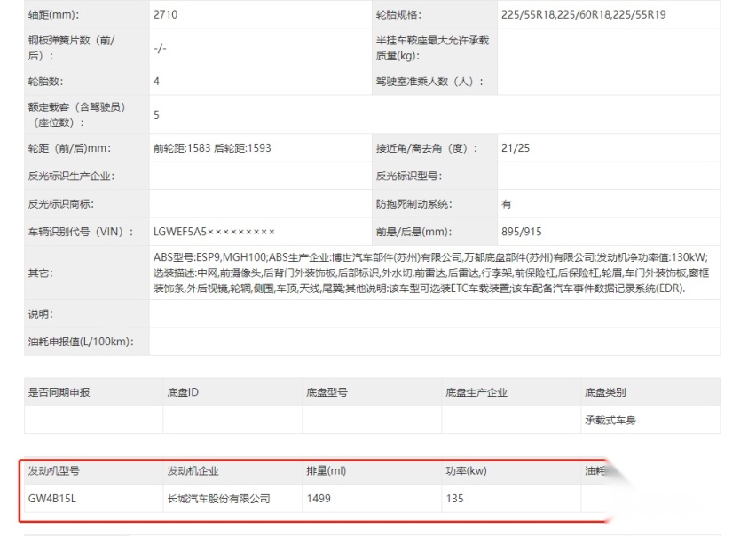The width and height of the screenshot is (756, 536).
Task: Click the 额定载客 (含驾驶员) label
Action: [x=77, y=114]
